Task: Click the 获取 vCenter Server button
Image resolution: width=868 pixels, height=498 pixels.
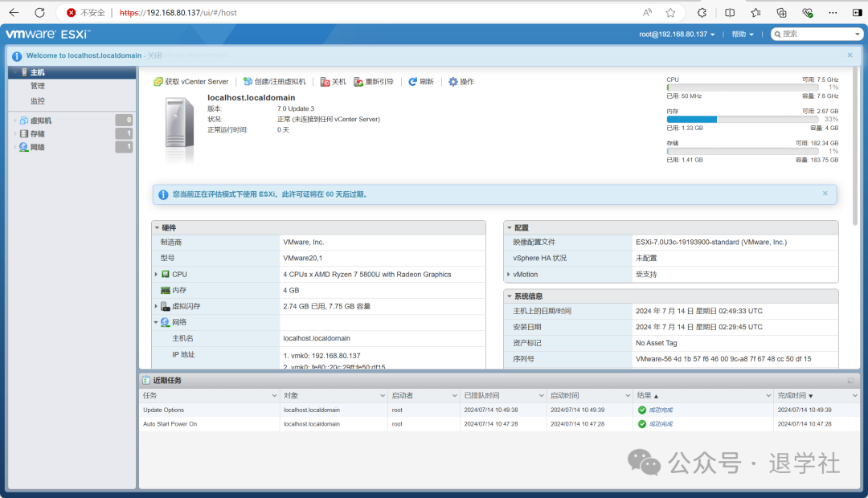Action: click(x=191, y=81)
